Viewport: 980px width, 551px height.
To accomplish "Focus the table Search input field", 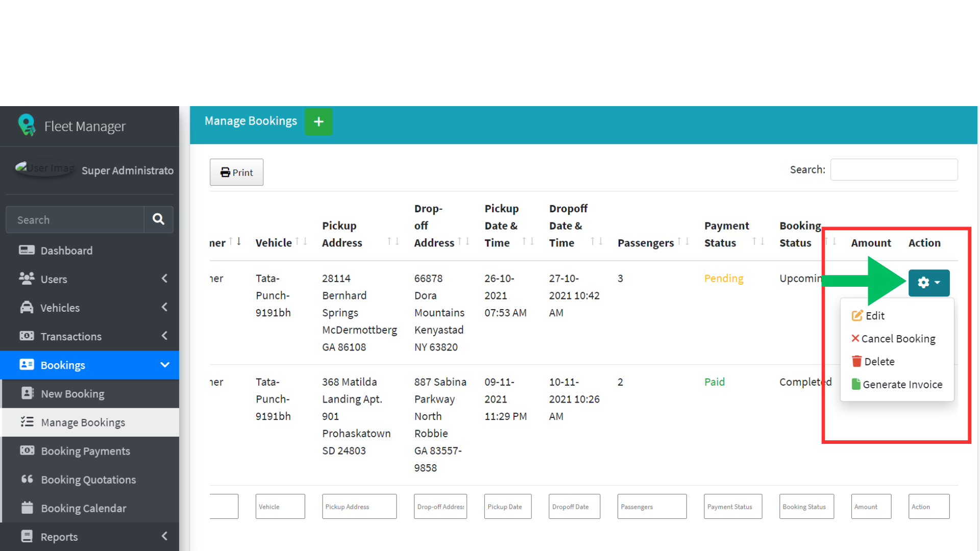I will [x=894, y=169].
